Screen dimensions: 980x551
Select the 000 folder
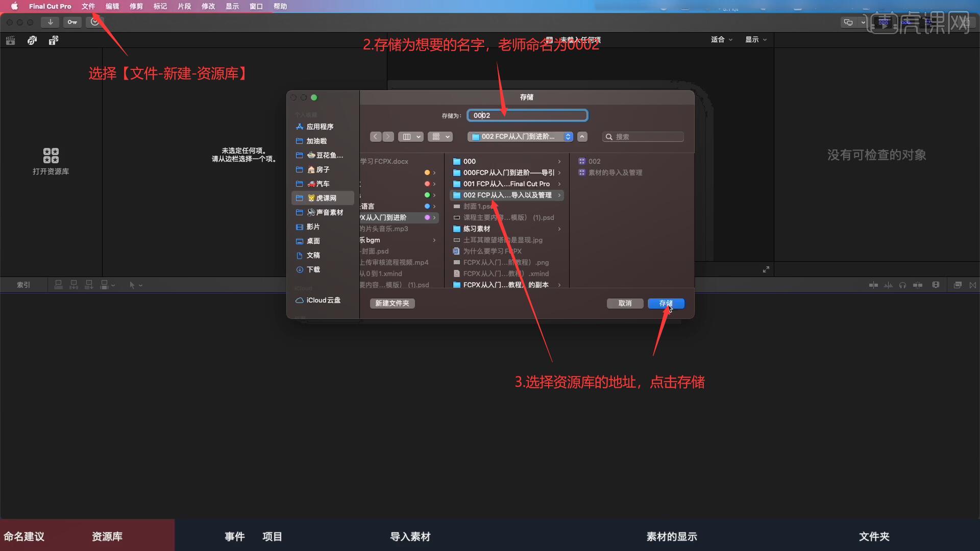tap(507, 161)
